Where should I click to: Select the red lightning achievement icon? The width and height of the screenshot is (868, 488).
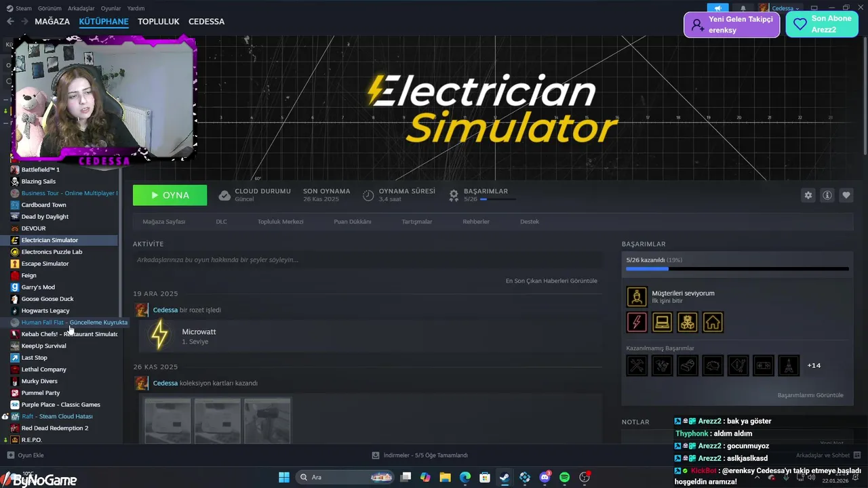click(637, 322)
